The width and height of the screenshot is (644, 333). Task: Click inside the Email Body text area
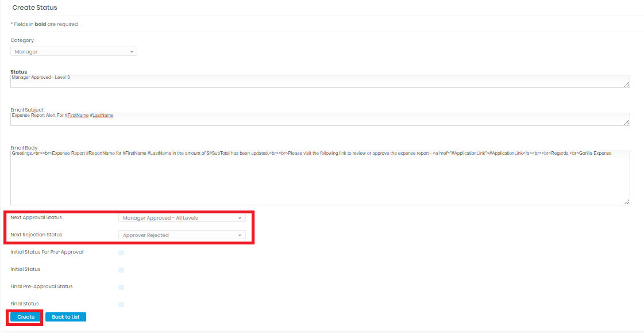coord(320,178)
